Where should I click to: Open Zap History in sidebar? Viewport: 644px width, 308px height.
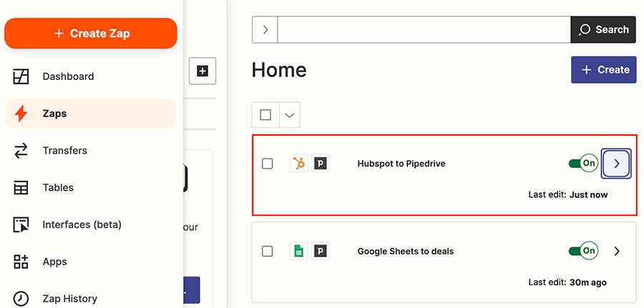click(91, 299)
